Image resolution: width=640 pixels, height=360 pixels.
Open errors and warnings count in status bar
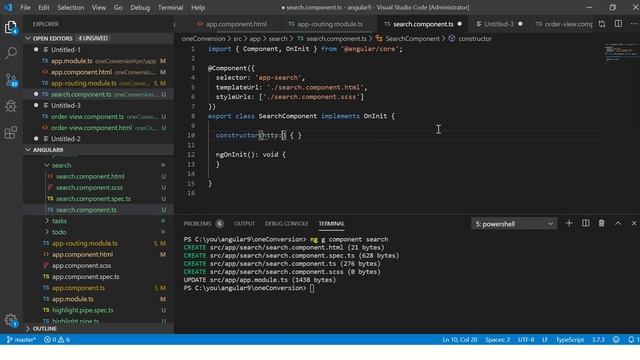[x=57, y=340]
